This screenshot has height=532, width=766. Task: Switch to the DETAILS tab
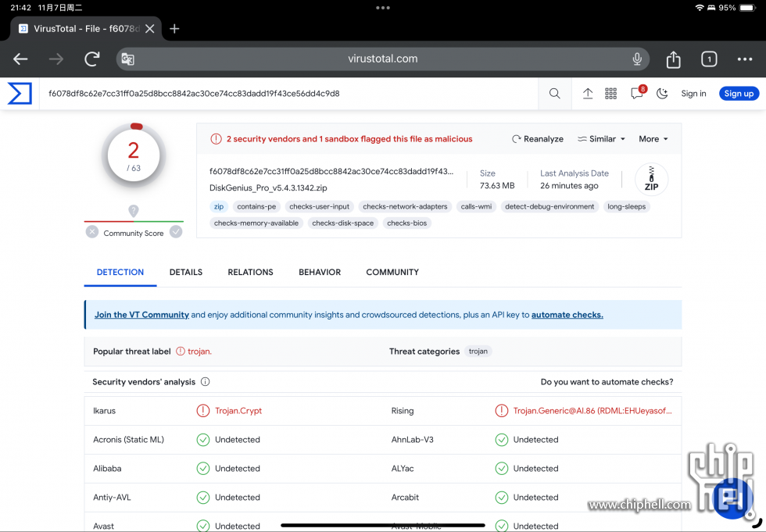(x=186, y=273)
